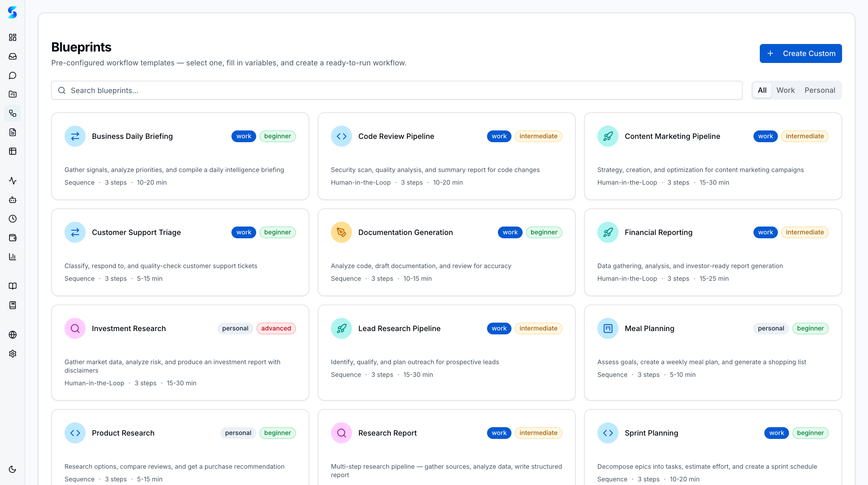Open the Financial Reporting blueprint card
This screenshot has height=485, width=868.
pyautogui.click(x=713, y=252)
